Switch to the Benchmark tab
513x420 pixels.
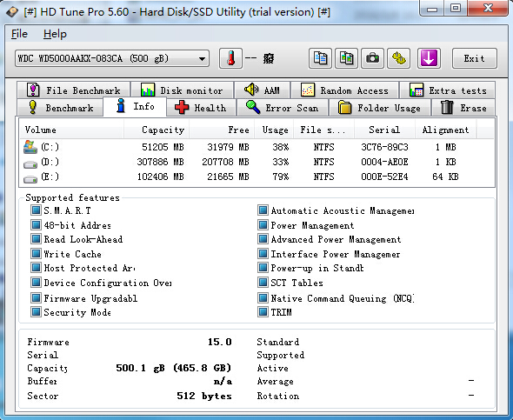[60, 108]
